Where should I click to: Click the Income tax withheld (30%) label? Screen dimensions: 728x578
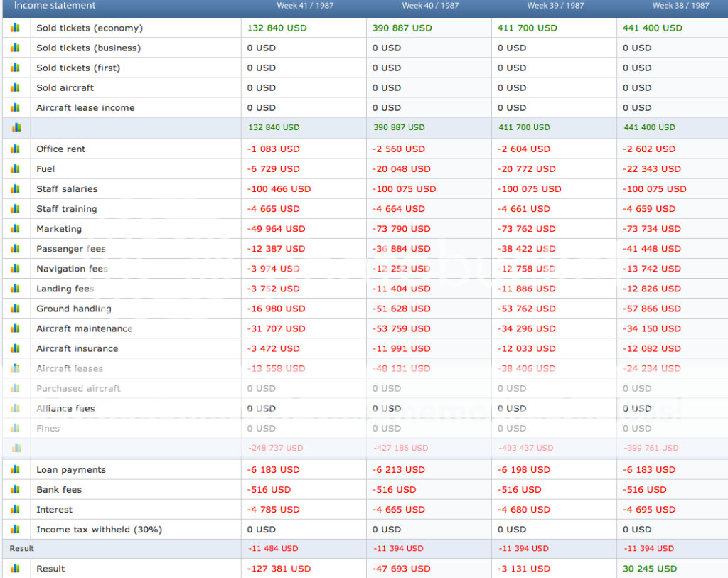[100, 529]
